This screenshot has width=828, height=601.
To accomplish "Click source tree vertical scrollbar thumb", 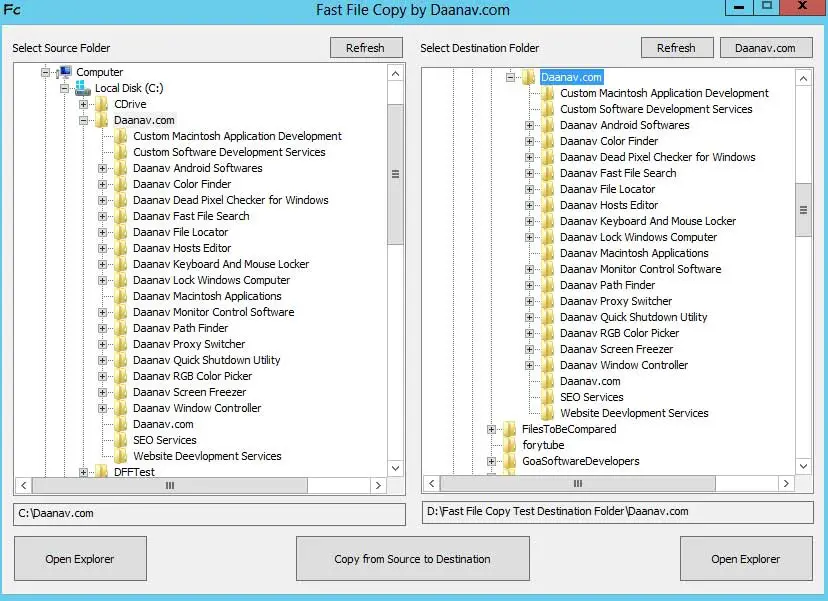I will 396,174.
